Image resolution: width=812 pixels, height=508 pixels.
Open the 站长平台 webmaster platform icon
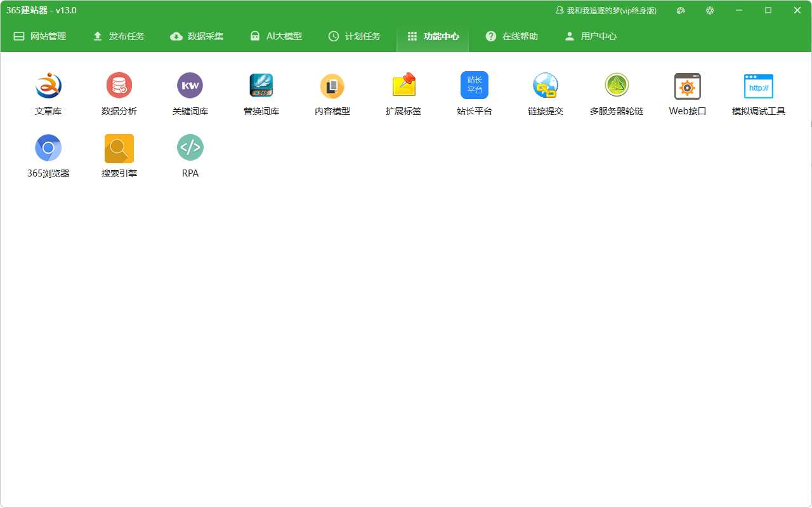pos(475,86)
